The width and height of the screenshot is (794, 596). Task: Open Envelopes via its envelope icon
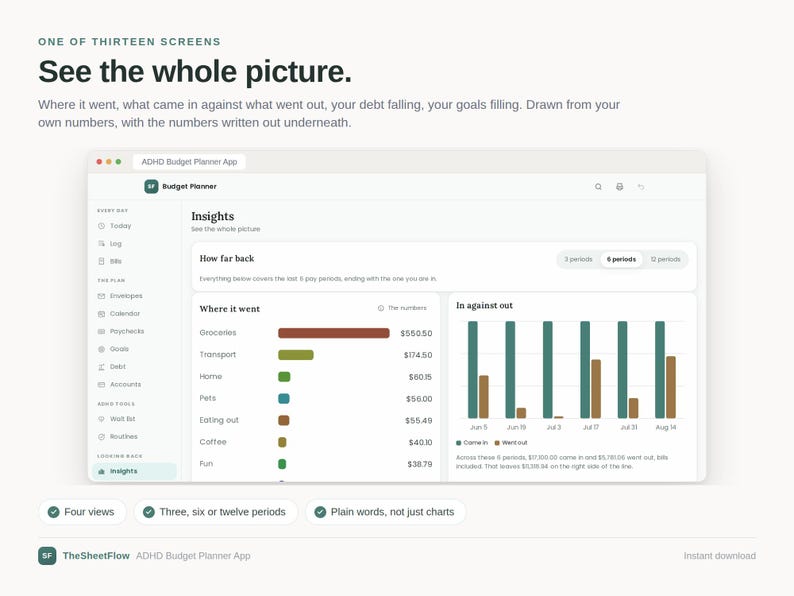[x=101, y=296]
